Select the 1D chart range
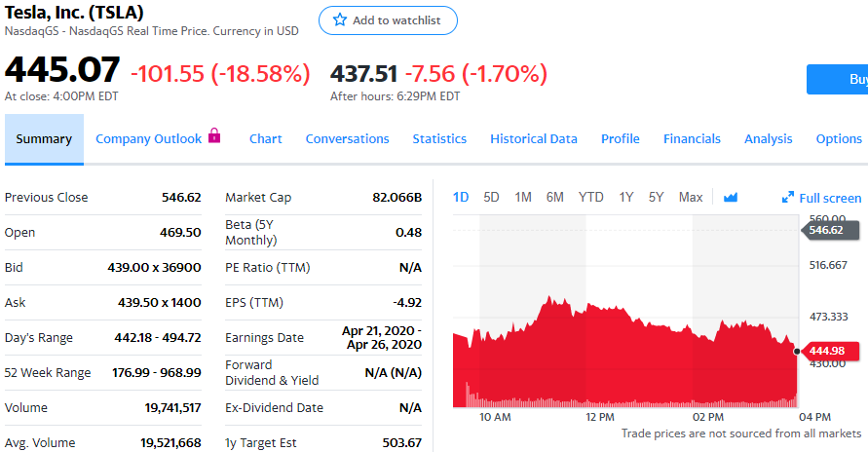 [x=461, y=198]
